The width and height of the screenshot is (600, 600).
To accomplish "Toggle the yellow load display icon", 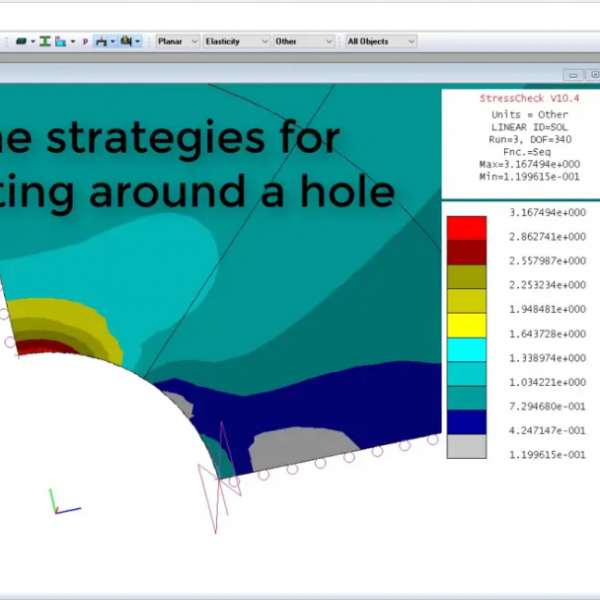I will (x=126, y=41).
